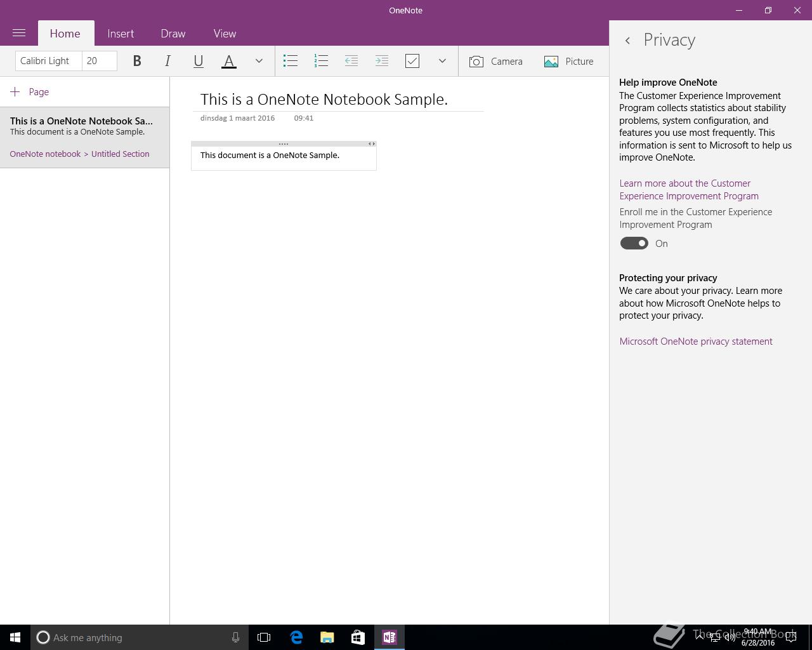Screen dimensions: 812x650
Task: Disable Customer Experience Improvement Program enrollment
Action: (x=634, y=243)
